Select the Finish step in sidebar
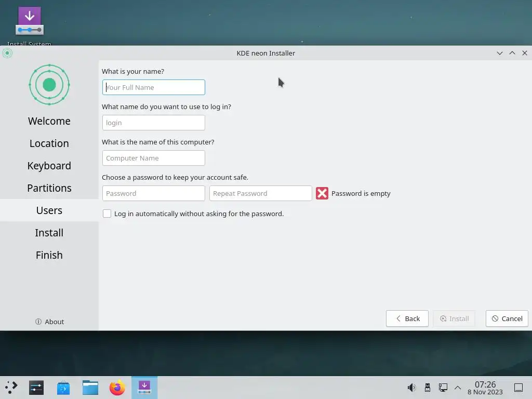The image size is (532, 399). tap(49, 255)
